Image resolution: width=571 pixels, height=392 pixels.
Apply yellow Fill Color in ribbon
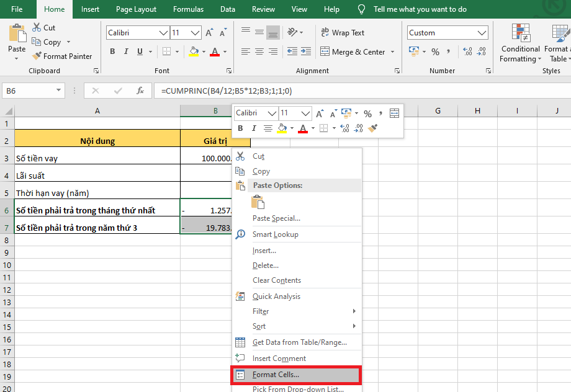[x=194, y=52]
